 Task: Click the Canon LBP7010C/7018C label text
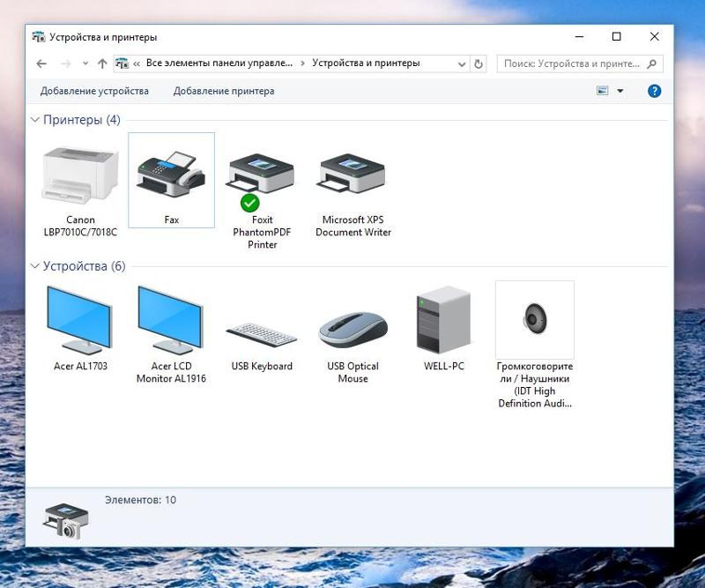tap(80, 226)
